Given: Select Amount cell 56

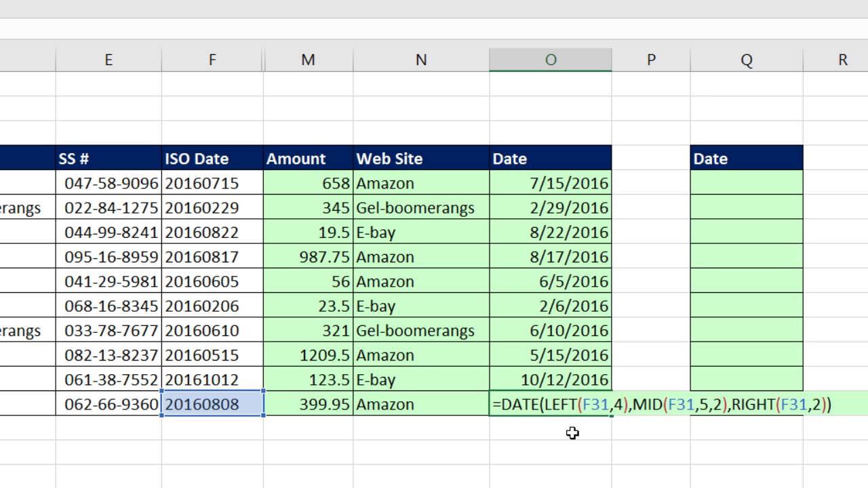Looking at the screenshot, I should coord(308,281).
